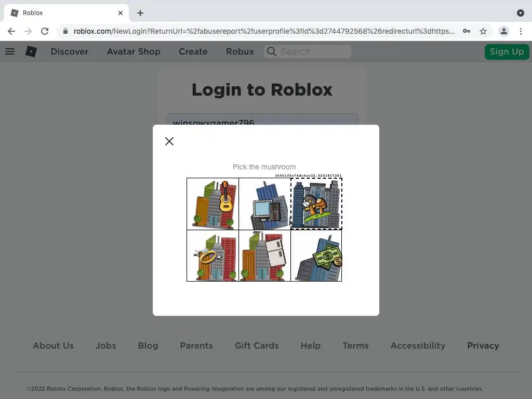This screenshot has width=532, height=399.
Task: Click the address bar URL
Action: click(264, 31)
